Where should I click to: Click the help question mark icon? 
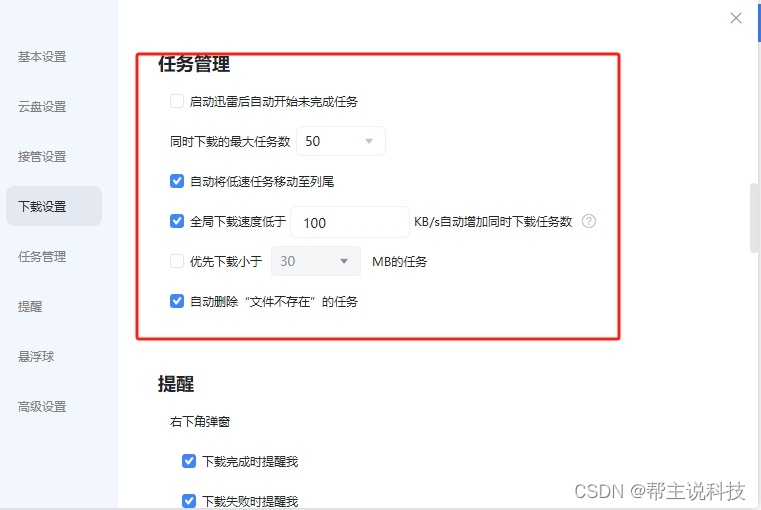pyautogui.click(x=589, y=221)
